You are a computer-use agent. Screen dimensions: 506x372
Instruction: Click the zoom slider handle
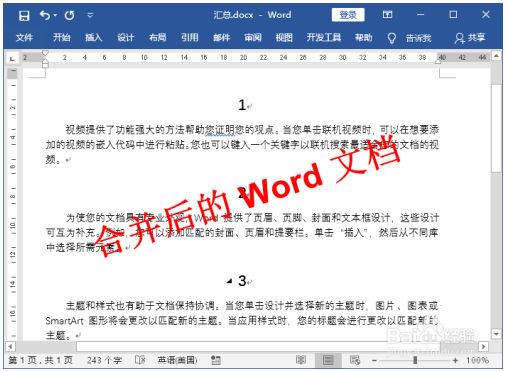[415, 360]
